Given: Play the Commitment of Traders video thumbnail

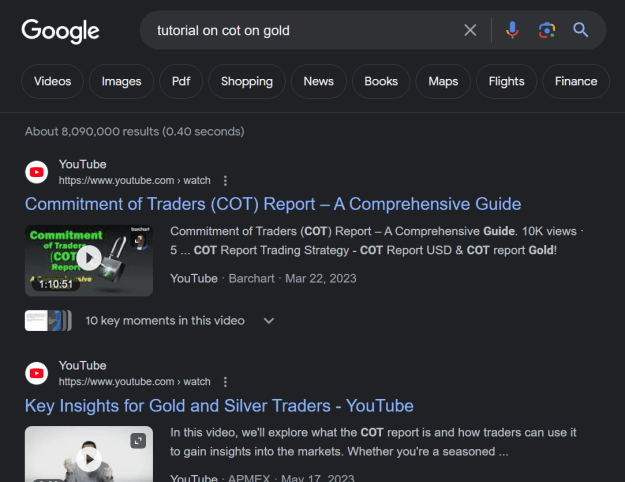Looking at the screenshot, I should pos(89,260).
